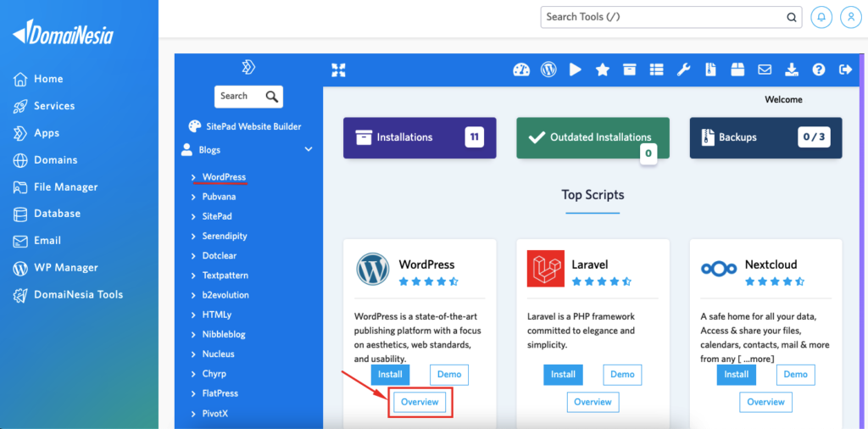The image size is (868, 429).
Task: Open DomaiNesia Tools in the sidebar
Action: [68, 295]
